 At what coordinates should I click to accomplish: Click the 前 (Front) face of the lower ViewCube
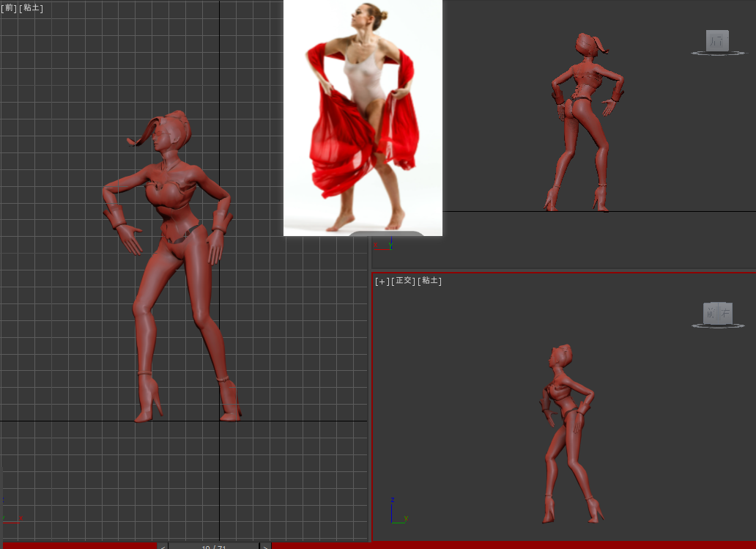point(710,313)
